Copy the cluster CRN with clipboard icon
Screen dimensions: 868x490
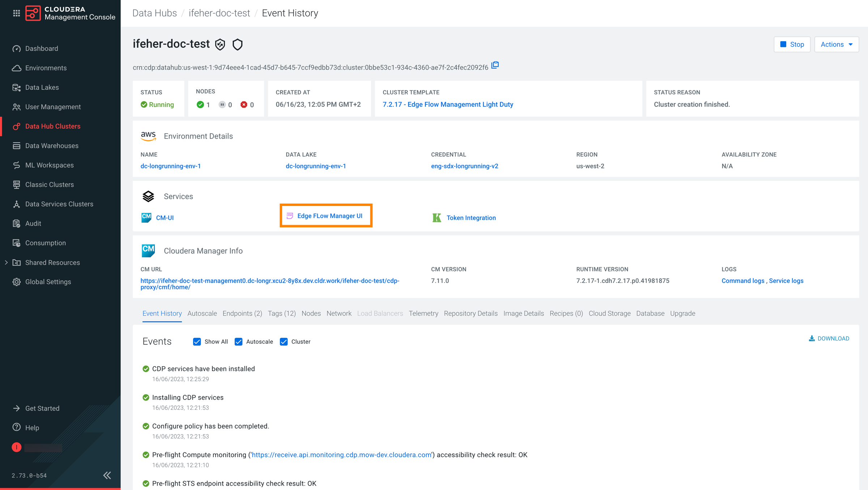495,65
